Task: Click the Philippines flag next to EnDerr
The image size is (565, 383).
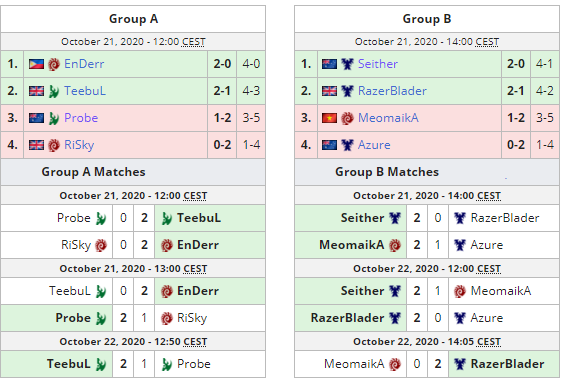Action: point(36,64)
